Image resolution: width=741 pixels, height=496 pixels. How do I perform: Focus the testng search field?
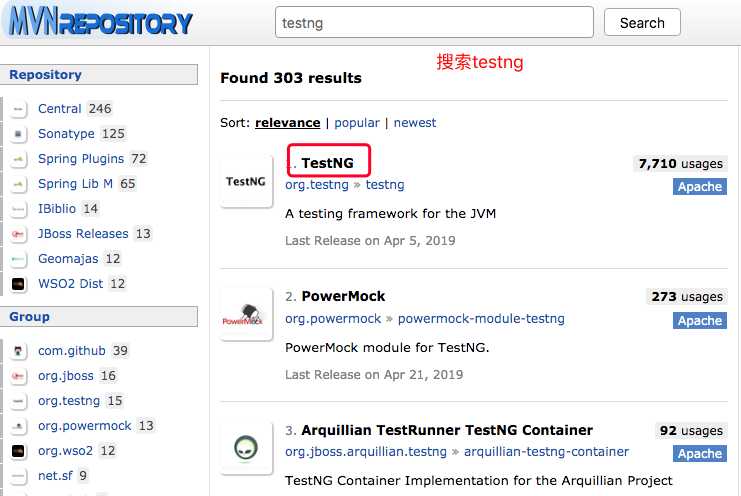[434, 22]
